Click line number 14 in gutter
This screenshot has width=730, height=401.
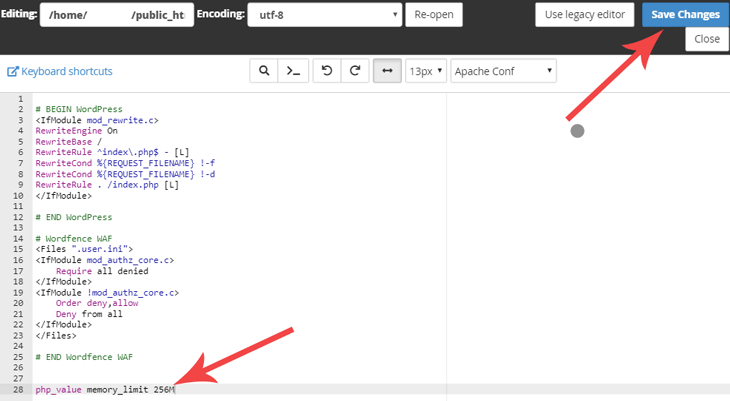tap(18, 238)
